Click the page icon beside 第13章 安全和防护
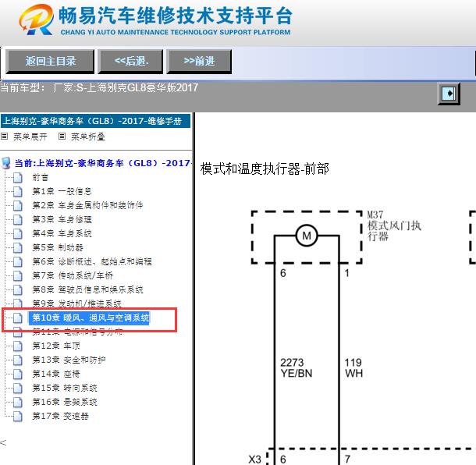The image size is (476, 465). [18, 360]
